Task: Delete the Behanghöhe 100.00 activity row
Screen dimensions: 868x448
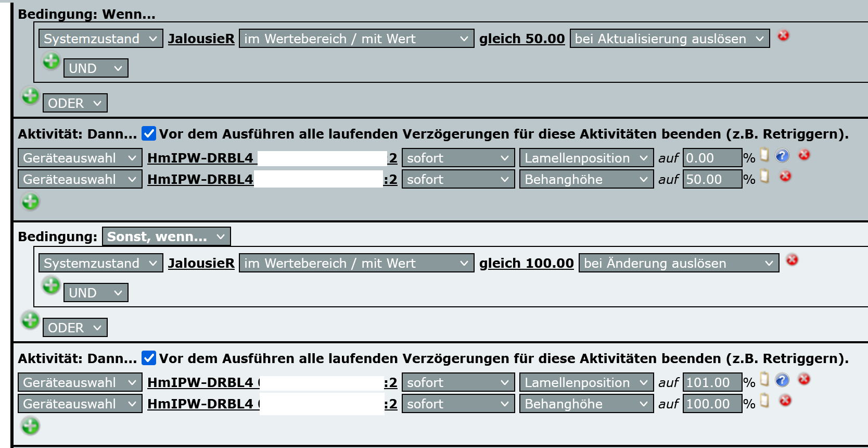Action: tap(785, 400)
